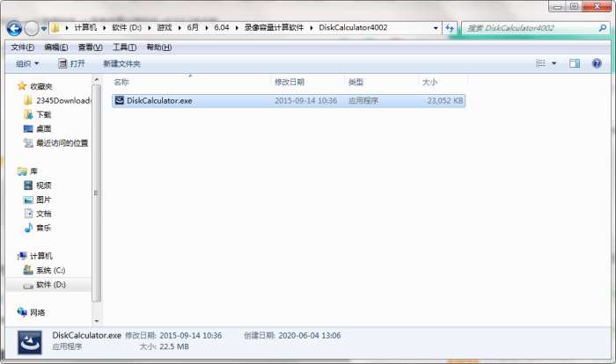Viewport: 616px width, 364px height.
Task: Open the 音乐 library
Action: (x=44, y=228)
